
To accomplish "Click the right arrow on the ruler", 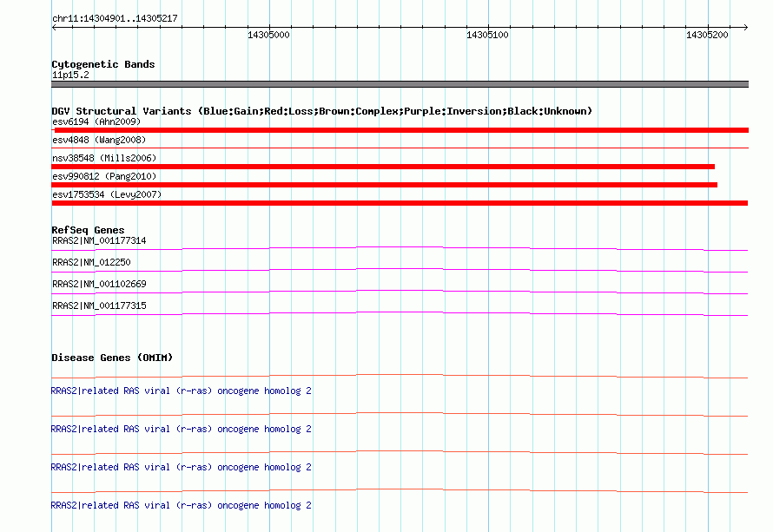I will (745, 28).
